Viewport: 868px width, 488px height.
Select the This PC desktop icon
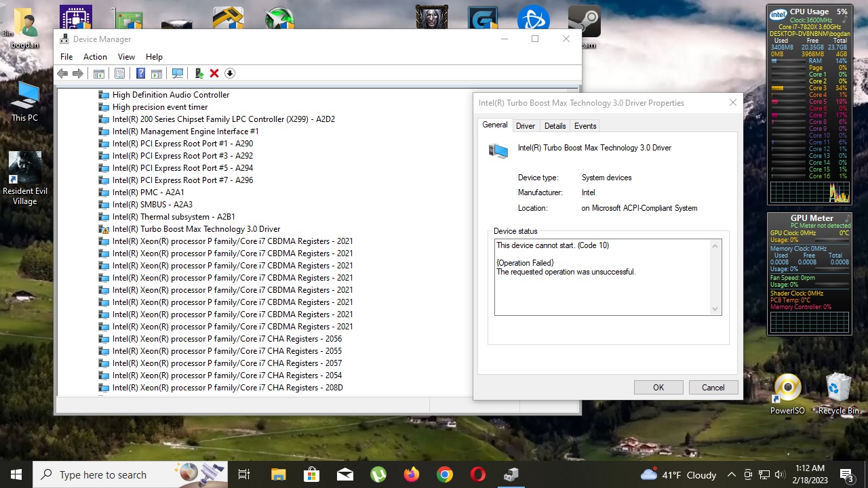coord(24,102)
